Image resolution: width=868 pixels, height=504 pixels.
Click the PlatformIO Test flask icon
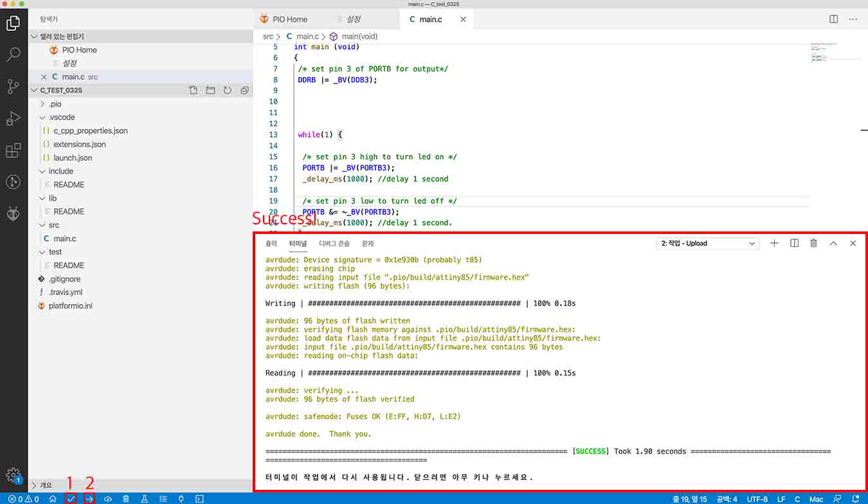click(145, 499)
